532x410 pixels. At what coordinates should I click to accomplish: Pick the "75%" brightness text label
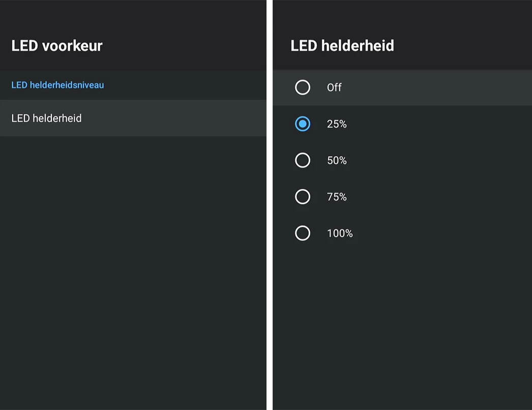point(337,197)
